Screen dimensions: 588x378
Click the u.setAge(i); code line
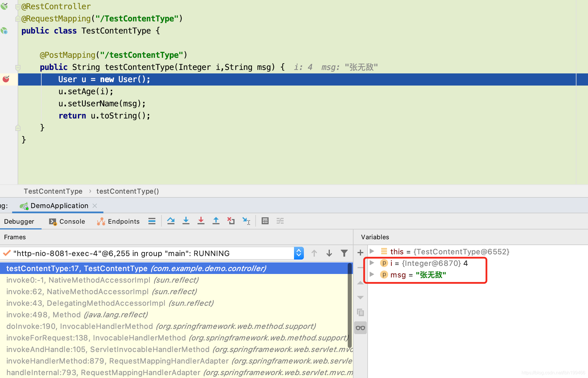coord(86,91)
